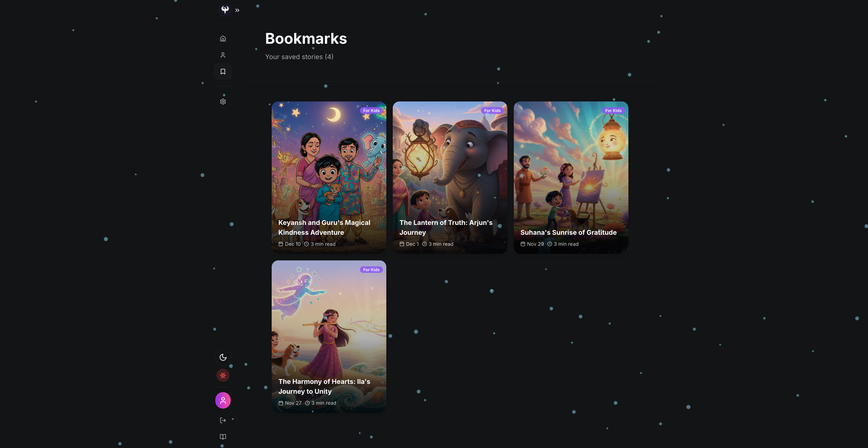This screenshot has width=868, height=448.
Task: Open Keyansh and Guru's Magical Kindness Adventure
Action: 329,177
